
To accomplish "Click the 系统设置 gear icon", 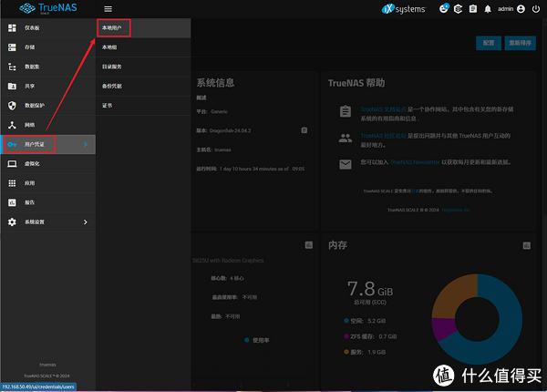I will coord(12,222).
